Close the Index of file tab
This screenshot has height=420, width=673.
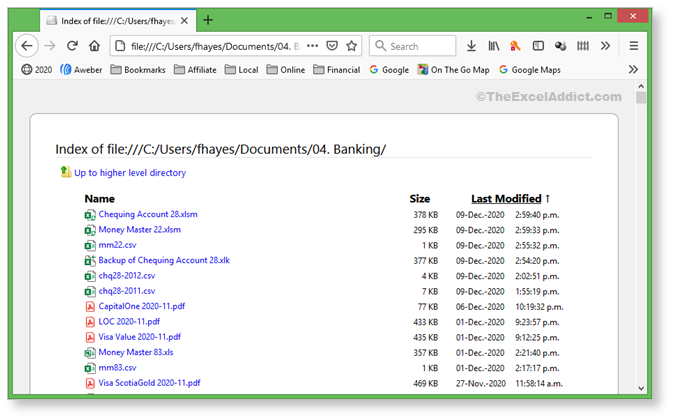pos(184,21)
